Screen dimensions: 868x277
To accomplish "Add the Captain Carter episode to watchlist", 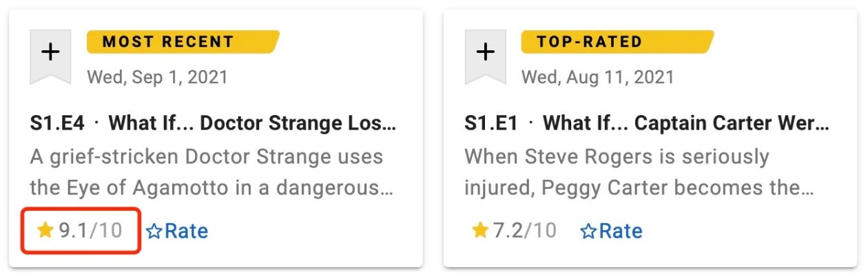I will (x=486, y=57).
